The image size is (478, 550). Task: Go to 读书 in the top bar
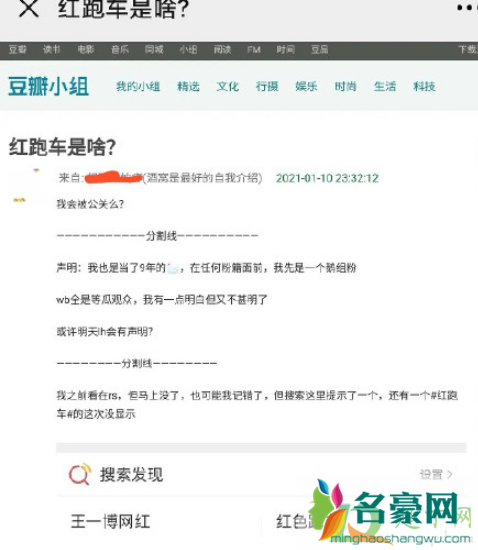pyautogui.click(x=52, y=49)
